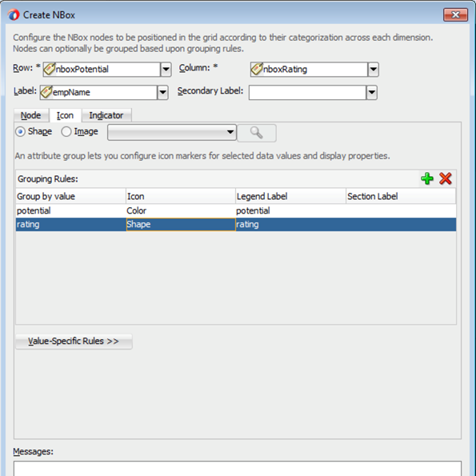Expand Value-Specific Rules button

74,342
